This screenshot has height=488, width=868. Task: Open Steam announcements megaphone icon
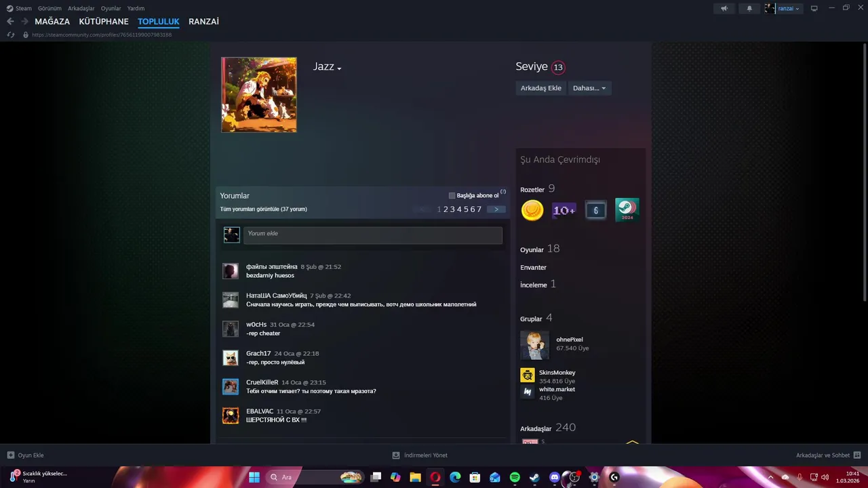coord(724,8)
